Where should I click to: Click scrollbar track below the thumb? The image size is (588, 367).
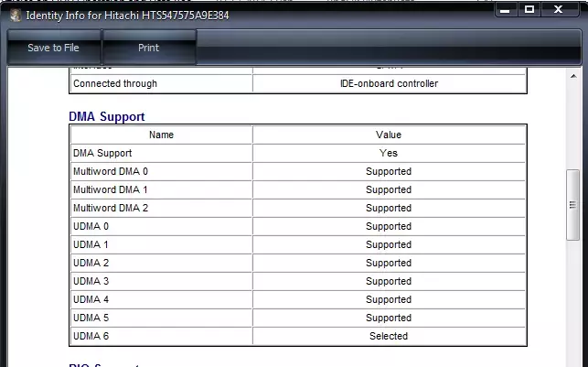click(x=573, y=303)
